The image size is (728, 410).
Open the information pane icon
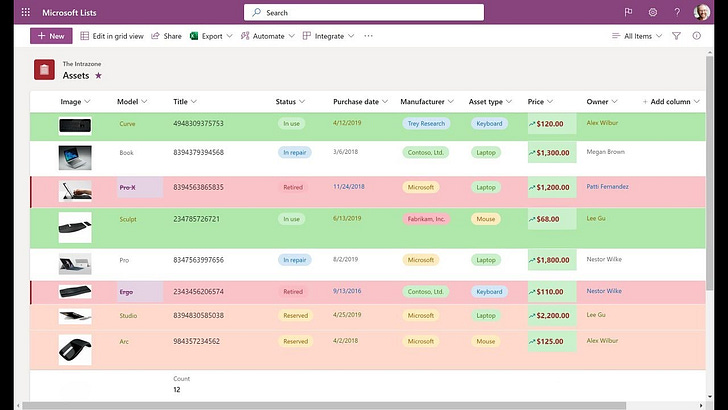[x=696, y=36]
